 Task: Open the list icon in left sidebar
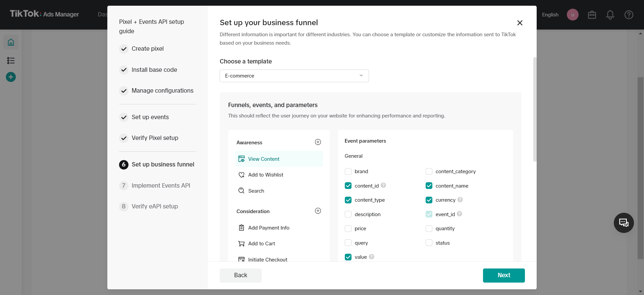[x=11, y=60]
